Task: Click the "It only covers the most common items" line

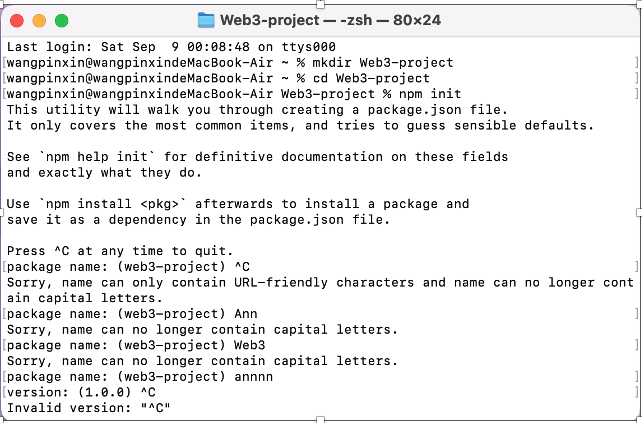Action: [300, 125]
